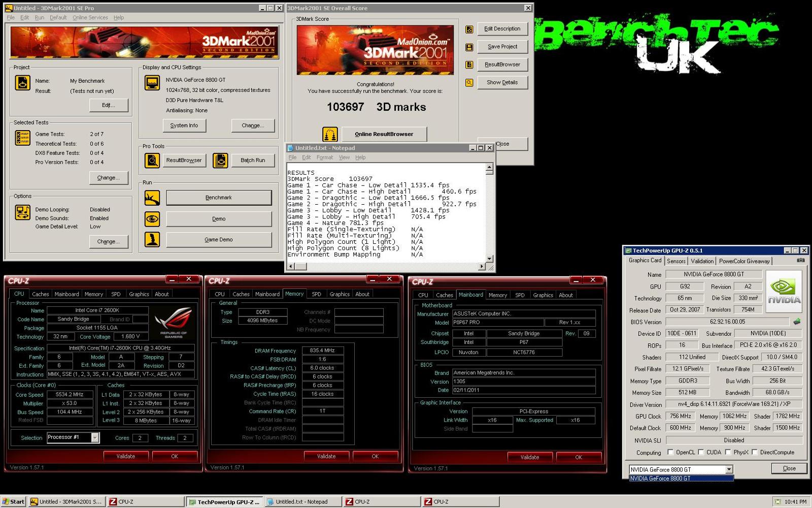Image resolution: width=812 pixels, height=508 pixels.
Task: Click the Save Project floppy icon
Action: point(469,47)
